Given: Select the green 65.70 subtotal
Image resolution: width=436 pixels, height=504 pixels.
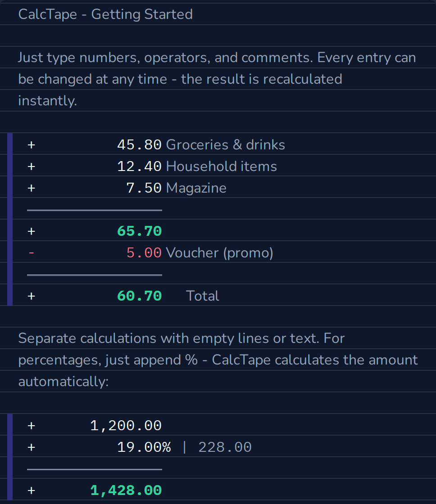Looking at the screenshot, I should [x=139, y=231].
